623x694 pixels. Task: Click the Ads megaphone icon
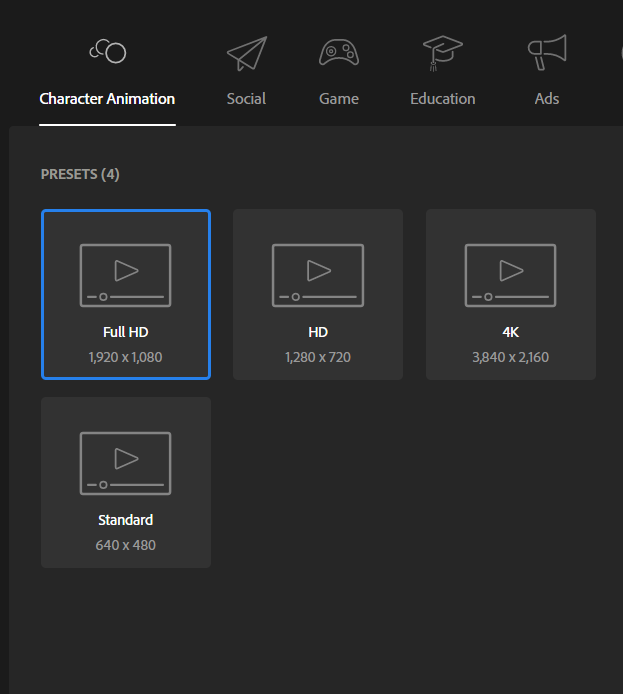tap(547, 52)
